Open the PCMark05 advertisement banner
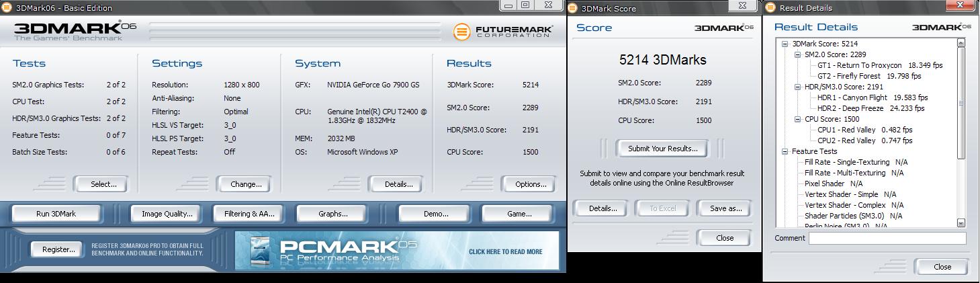 pyautogui.click(x=397, y=251)
